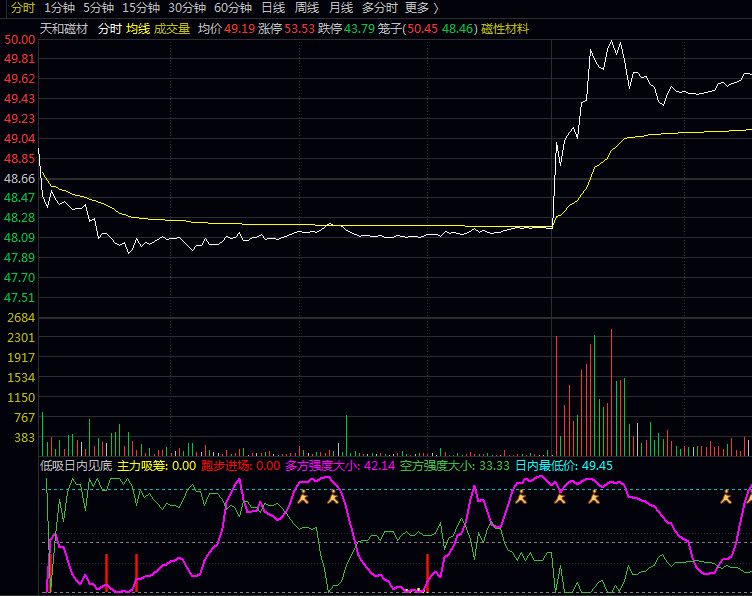
Task: Click the 跑步进场 indicator value
Action: [268, 466]
